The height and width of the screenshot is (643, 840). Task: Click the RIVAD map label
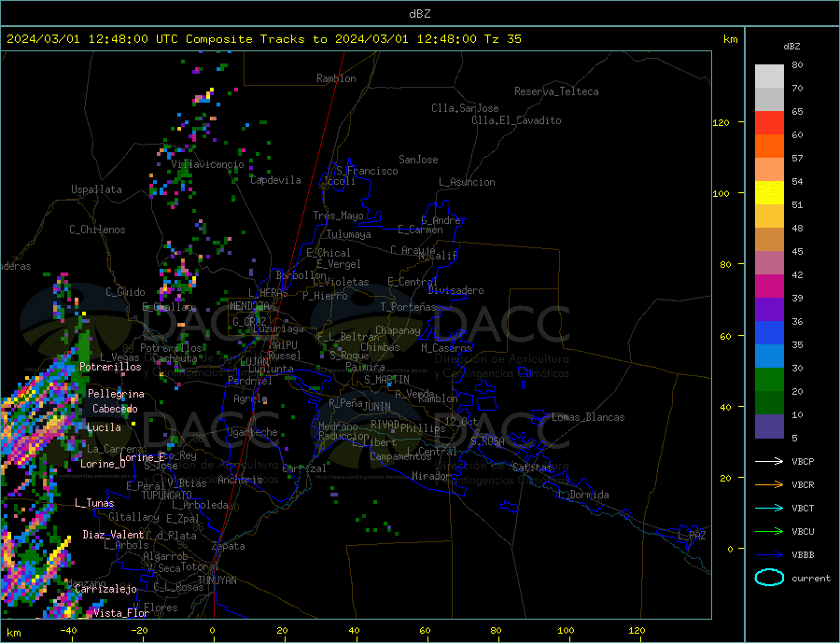(x=385, y=425)
